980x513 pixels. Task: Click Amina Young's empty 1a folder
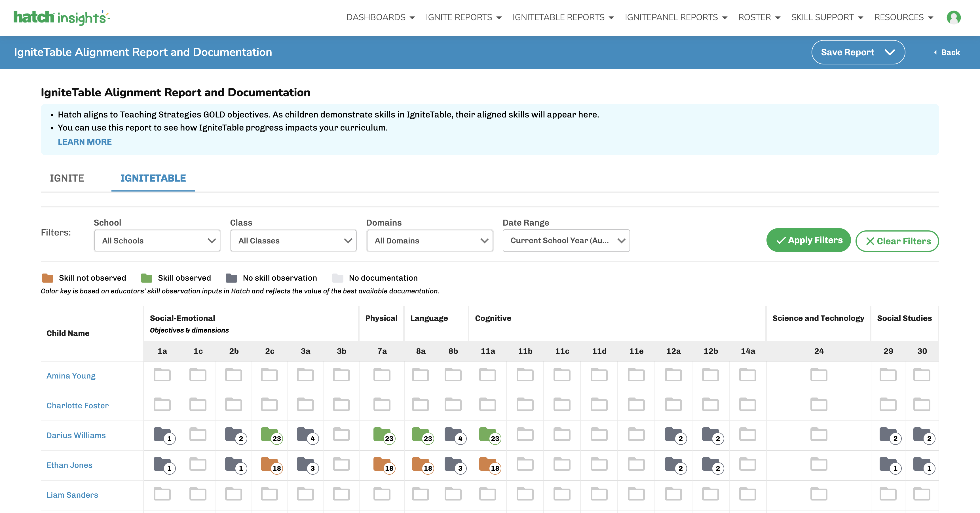tap(162, 375)
